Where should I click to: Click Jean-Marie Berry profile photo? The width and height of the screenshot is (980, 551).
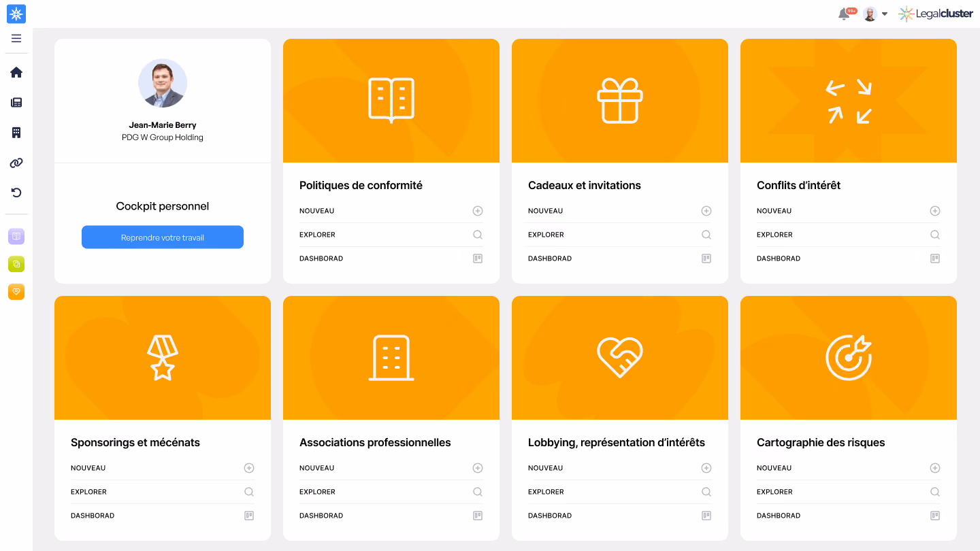tap(163, 83)
